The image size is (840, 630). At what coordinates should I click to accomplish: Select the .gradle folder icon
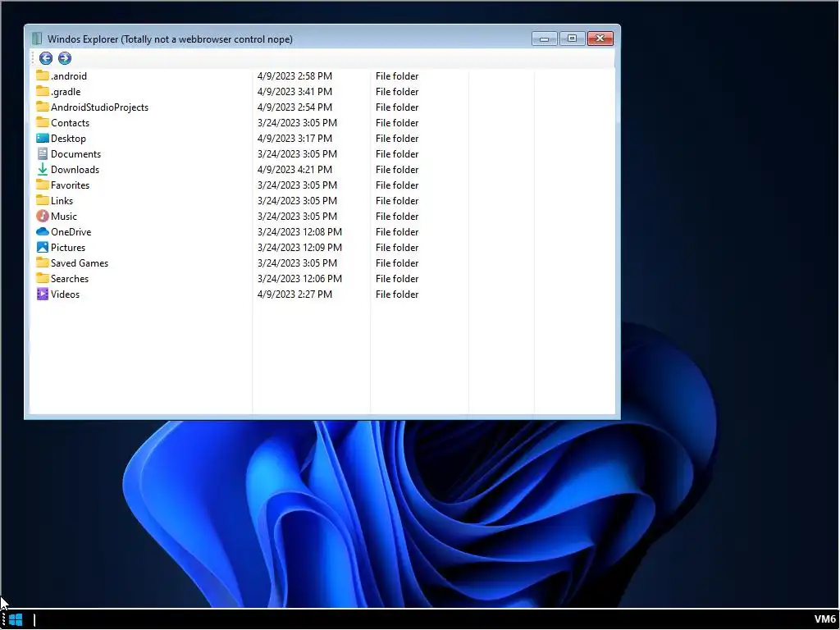(43, 91)
